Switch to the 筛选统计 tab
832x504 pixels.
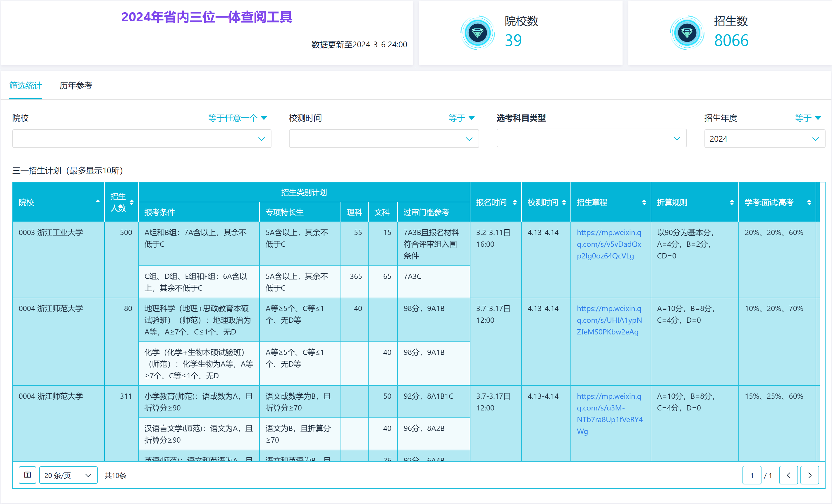point(26,86)
